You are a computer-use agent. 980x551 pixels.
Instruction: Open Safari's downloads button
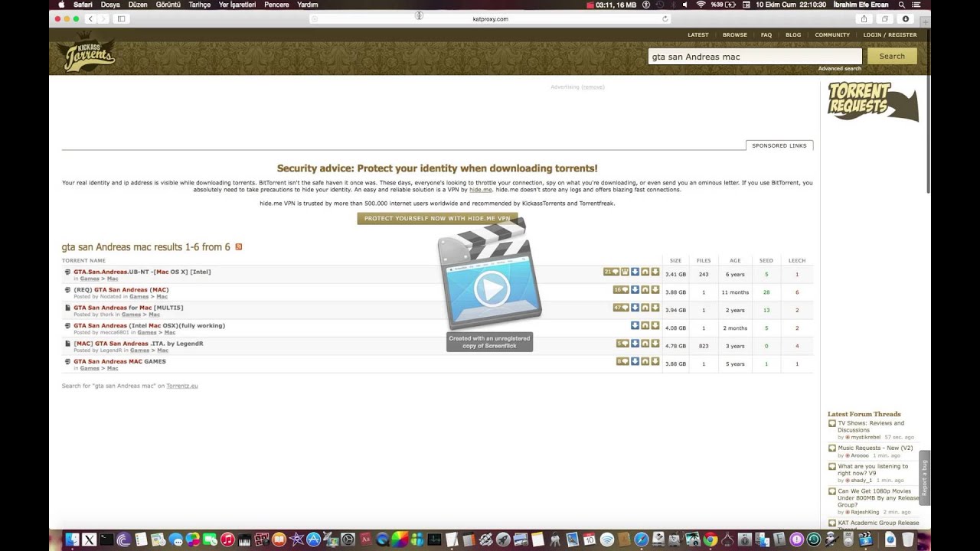coord(906,18)
